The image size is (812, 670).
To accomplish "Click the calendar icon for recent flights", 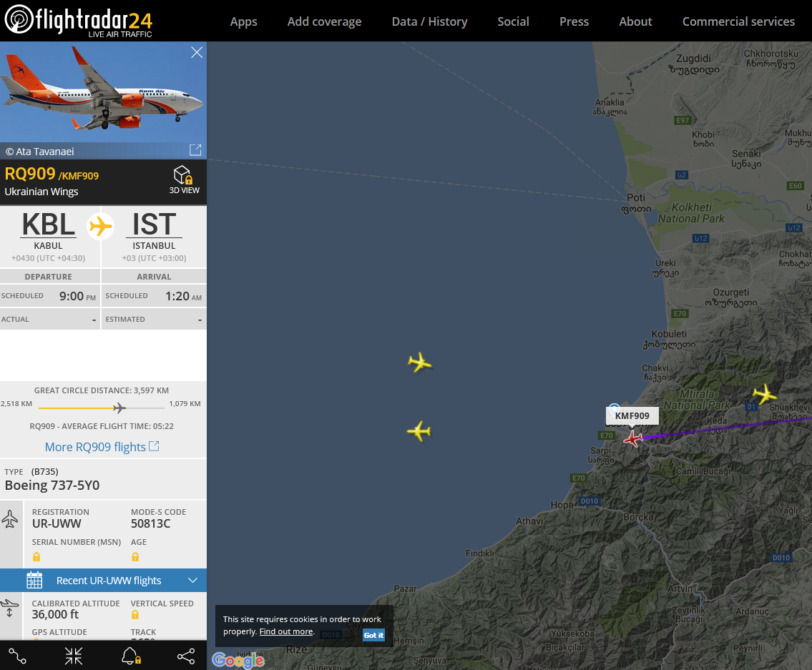I will (x=34, y=580).
